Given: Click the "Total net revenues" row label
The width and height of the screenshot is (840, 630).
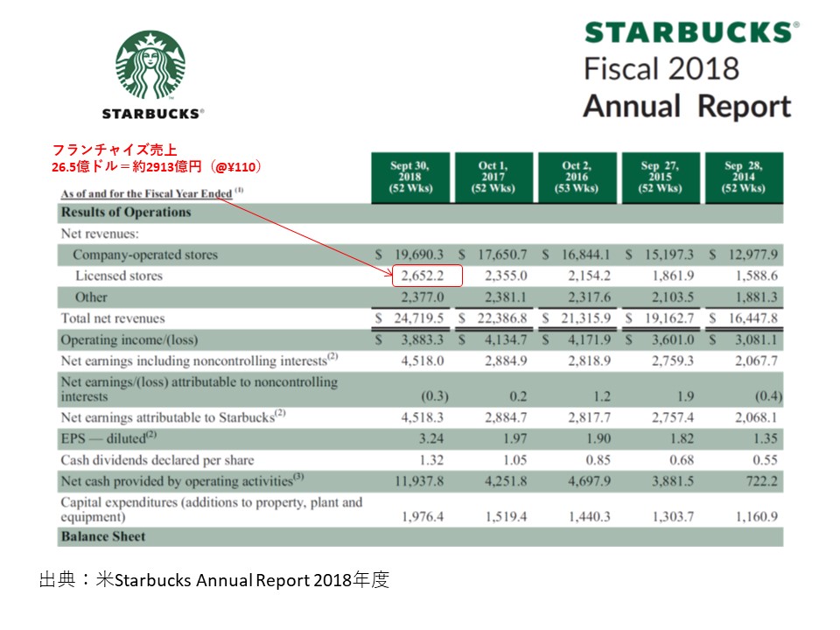Looking at the screenshot, I should (x=113, y=318).
